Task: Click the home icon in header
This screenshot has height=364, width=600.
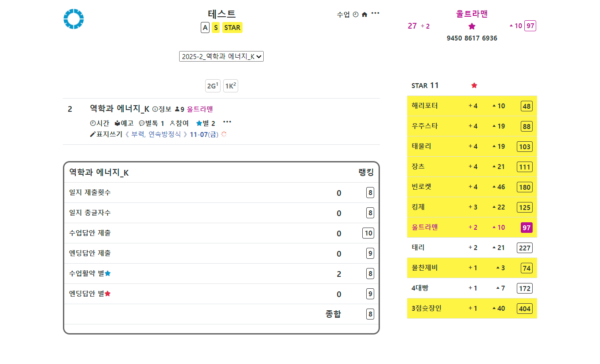Action: 364,15
